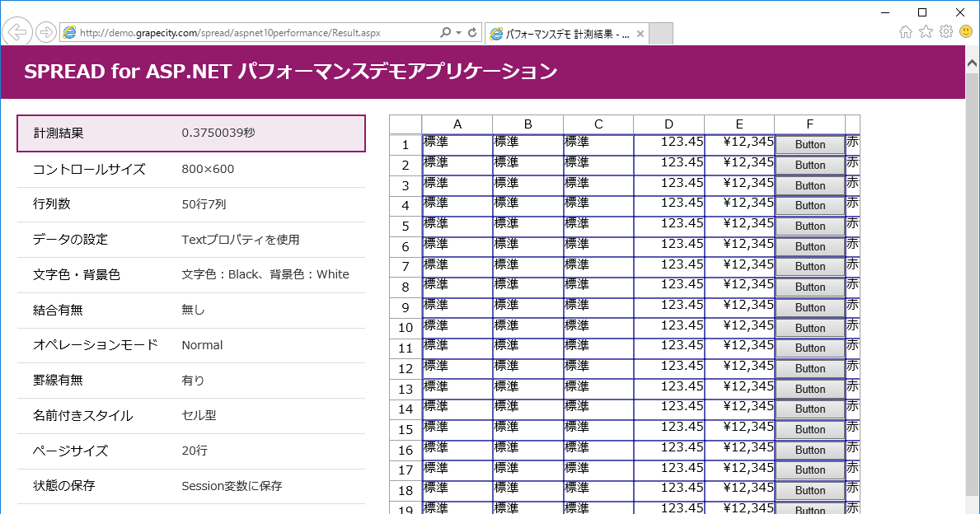Click Button in row 6

point(810,246)
